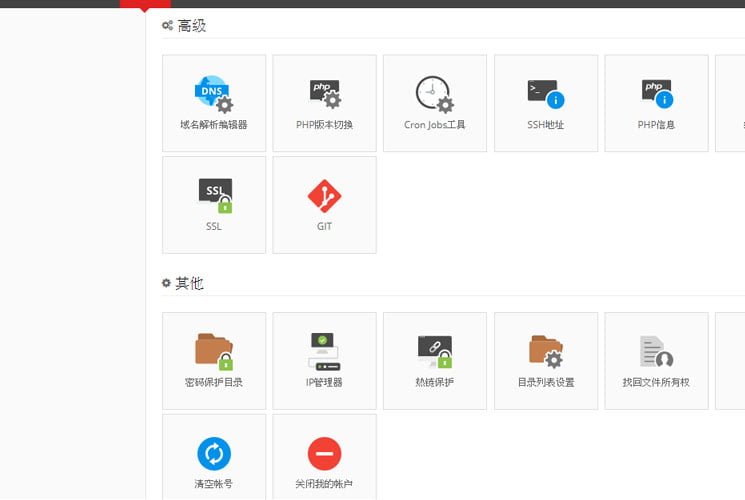Screen dimensions: 745x500
Task: Open the 目录列表设置 folder settings icon
Action: (x=545, y=351)
